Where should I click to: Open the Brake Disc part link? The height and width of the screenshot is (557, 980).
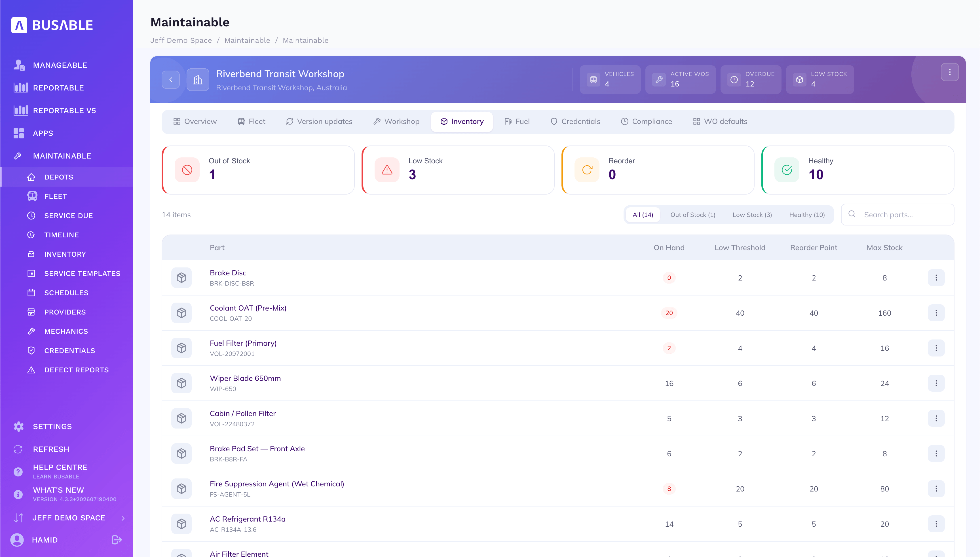[x=228, y=273]
